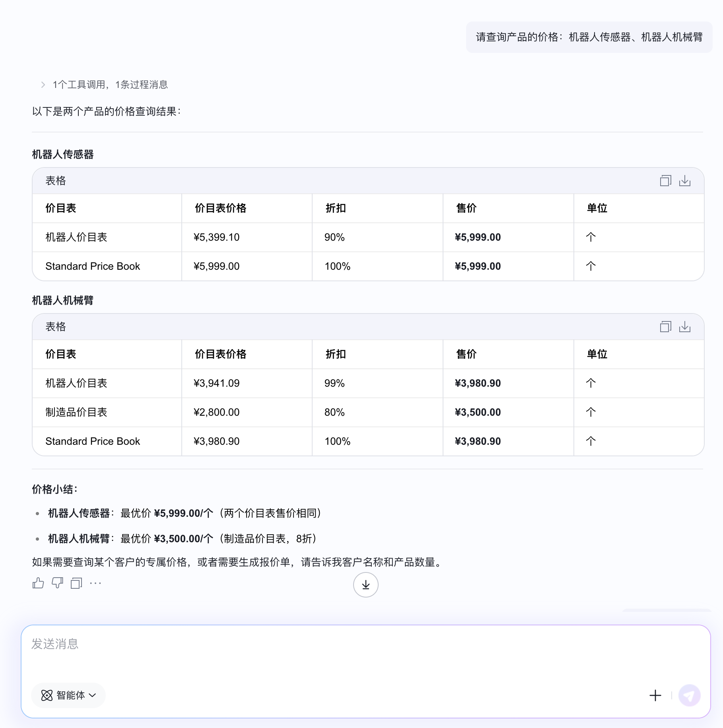The height and width of the screenshot is (728, 723).
Task: Give the response a thumbs up
Action: pyautogui.click(x=38, y=583)
